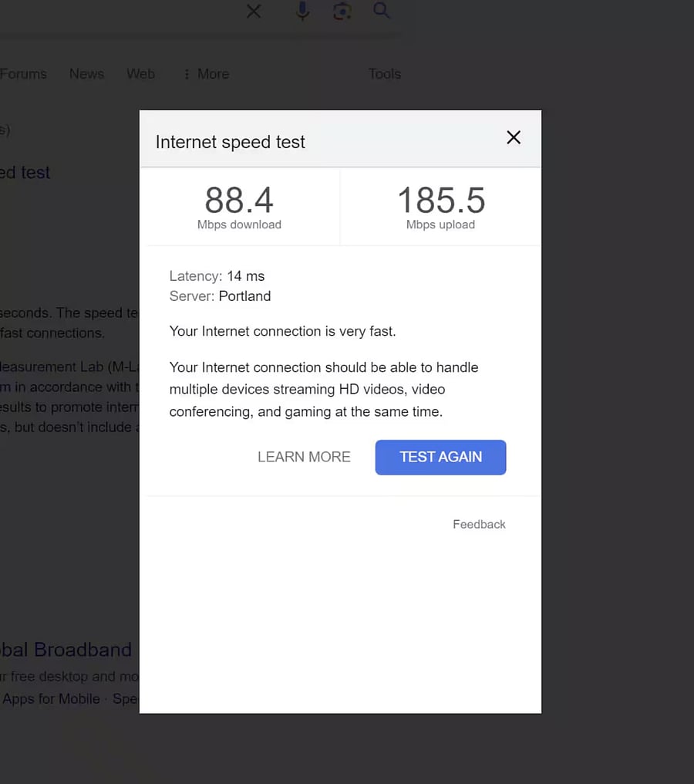Select the Server Portland text
Image resolution: width=694 pixels, height=784 pixels.
tap(220, 296)
